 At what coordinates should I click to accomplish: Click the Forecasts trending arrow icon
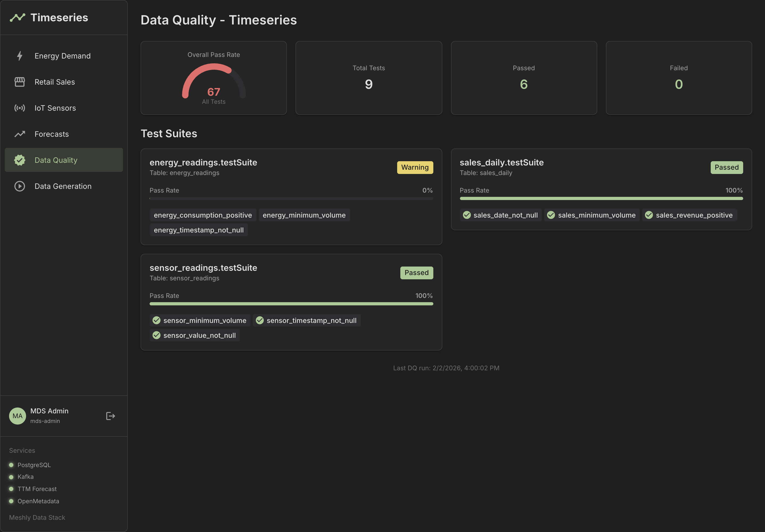tap(20, 134)
